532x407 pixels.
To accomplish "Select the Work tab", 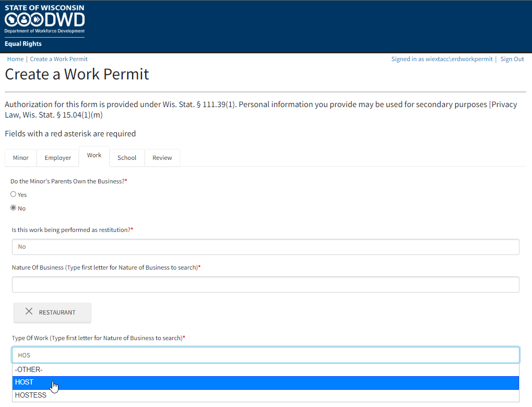I will coord(94,155).
